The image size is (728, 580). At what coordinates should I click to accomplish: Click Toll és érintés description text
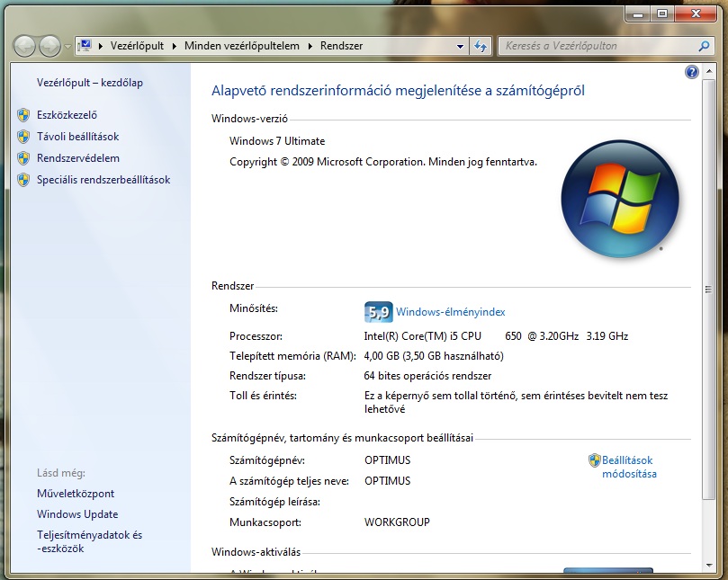click(x=516, y=402)
